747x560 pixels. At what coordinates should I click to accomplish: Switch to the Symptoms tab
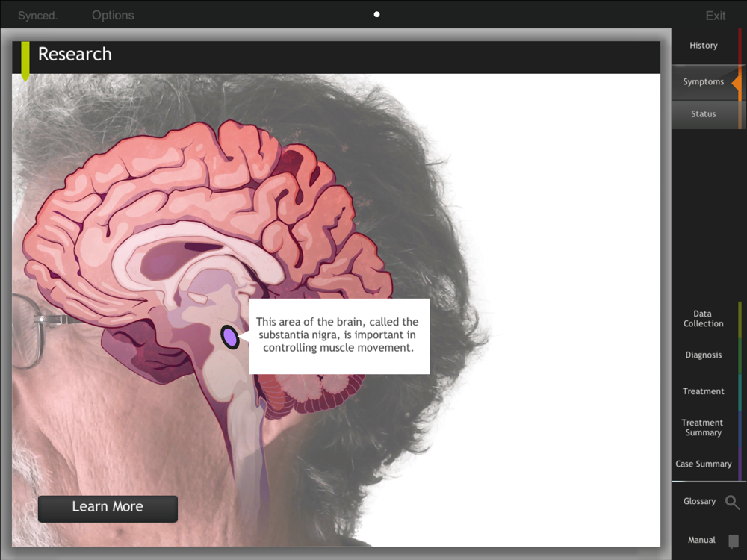pyautogui.click(x=703, y=82)
